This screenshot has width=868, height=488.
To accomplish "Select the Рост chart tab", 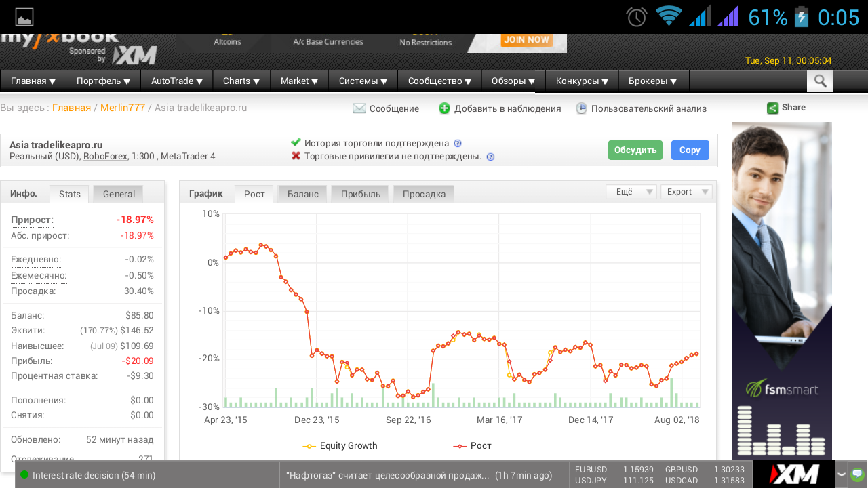I will (x=254, y=195).
